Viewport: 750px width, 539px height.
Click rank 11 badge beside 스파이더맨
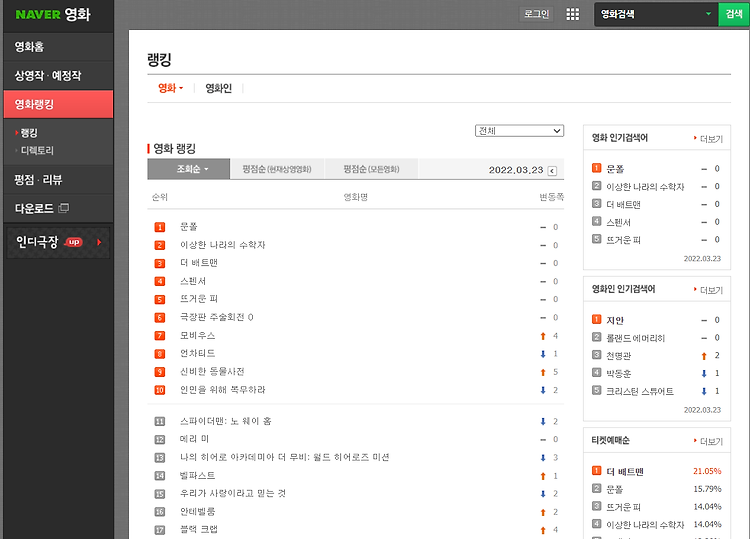[x=160, y=421]
